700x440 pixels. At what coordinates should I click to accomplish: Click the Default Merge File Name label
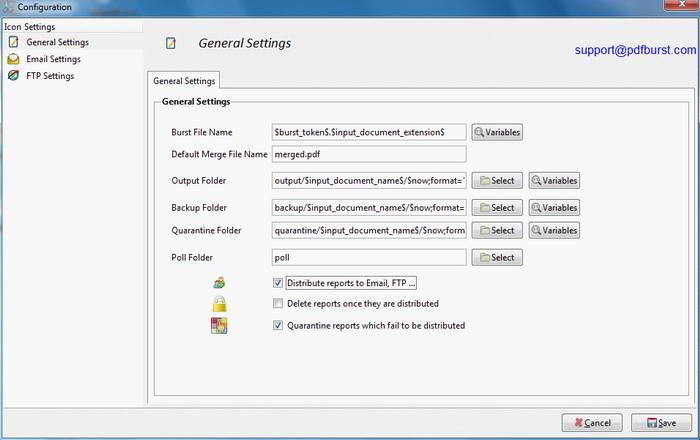click(x=219, y=154)
